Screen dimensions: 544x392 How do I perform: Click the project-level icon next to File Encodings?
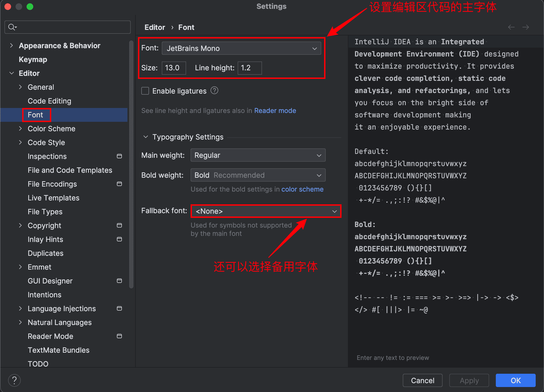[x=119, y=184]
